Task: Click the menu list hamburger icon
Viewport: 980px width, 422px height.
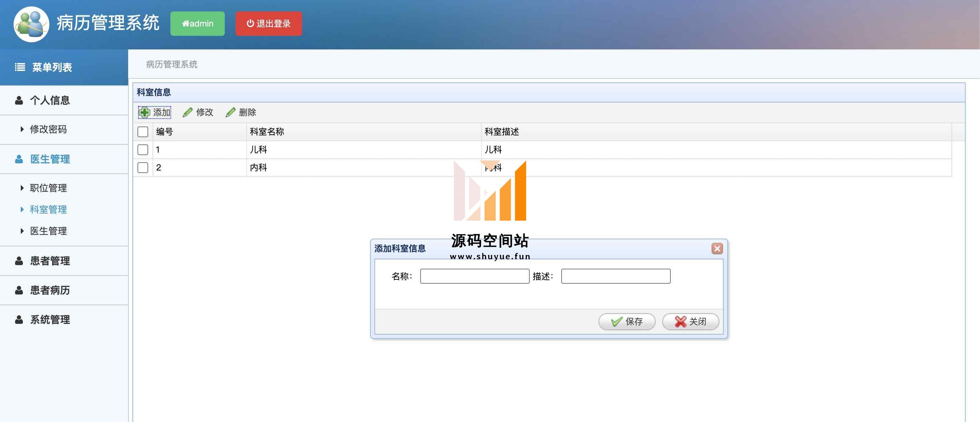Action: (20, 67)
